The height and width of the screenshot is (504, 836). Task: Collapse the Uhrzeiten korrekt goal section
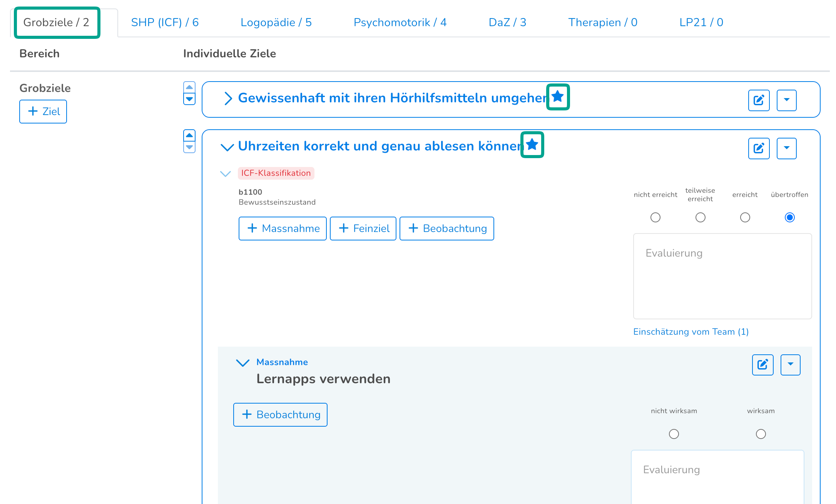point(227,147)
